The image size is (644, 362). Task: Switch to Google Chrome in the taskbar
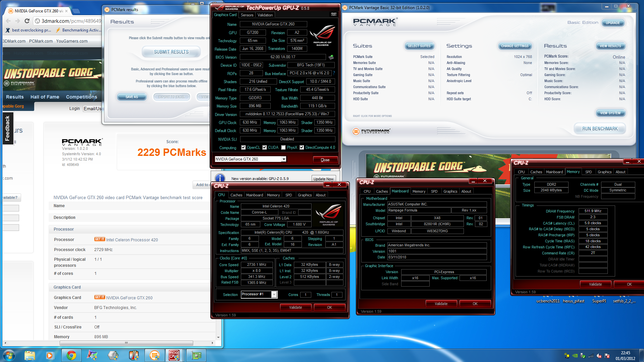(x=71, y=355)
